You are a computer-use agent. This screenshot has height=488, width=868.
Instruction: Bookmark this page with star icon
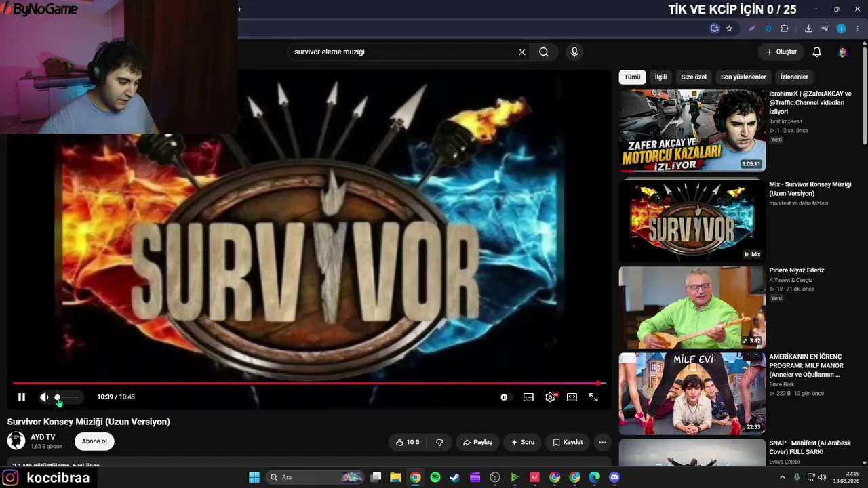[x=729, y=28]
